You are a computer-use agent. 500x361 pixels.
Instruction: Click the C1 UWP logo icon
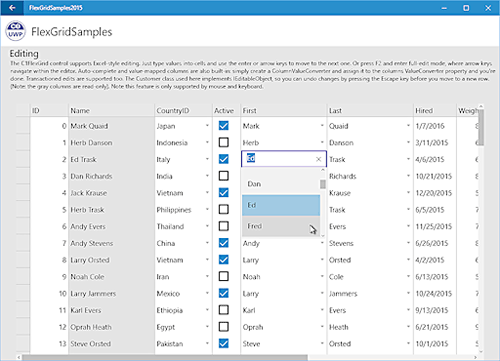pos(16,31)
